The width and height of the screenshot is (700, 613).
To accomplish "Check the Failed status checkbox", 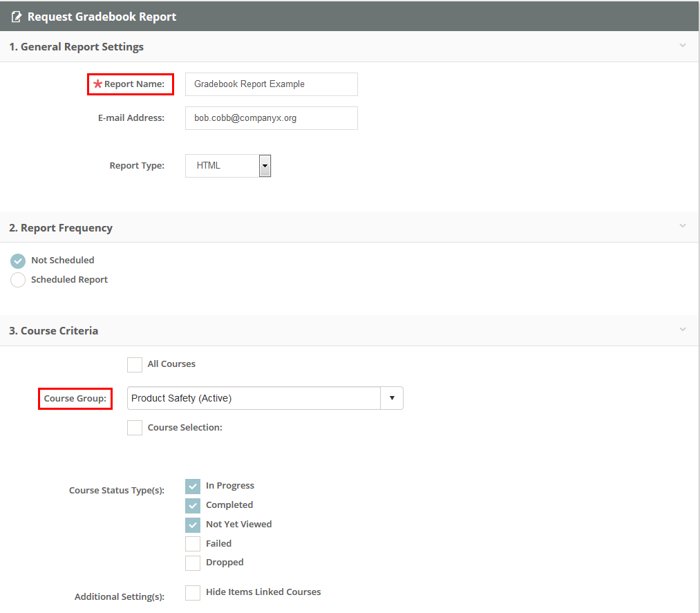I will [193, 545].
